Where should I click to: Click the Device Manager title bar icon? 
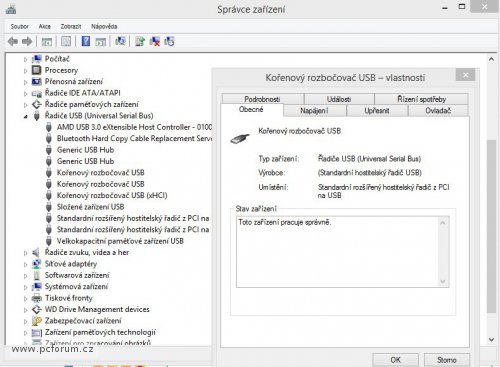pos(11,9)
